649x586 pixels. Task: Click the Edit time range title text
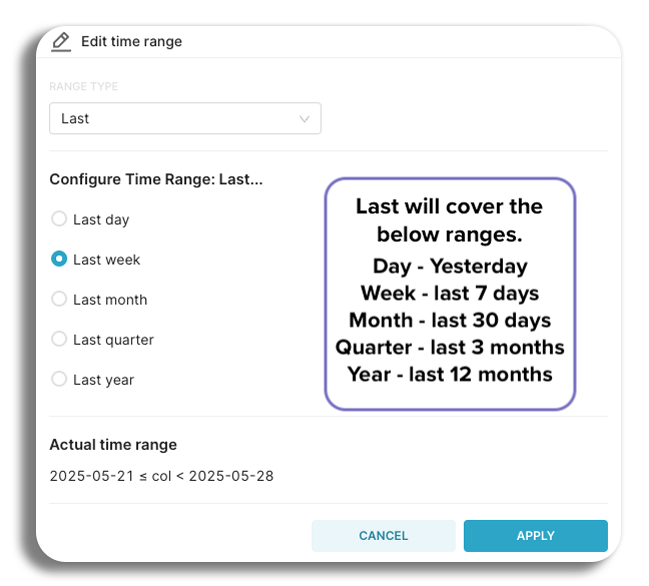coord(132,41)
